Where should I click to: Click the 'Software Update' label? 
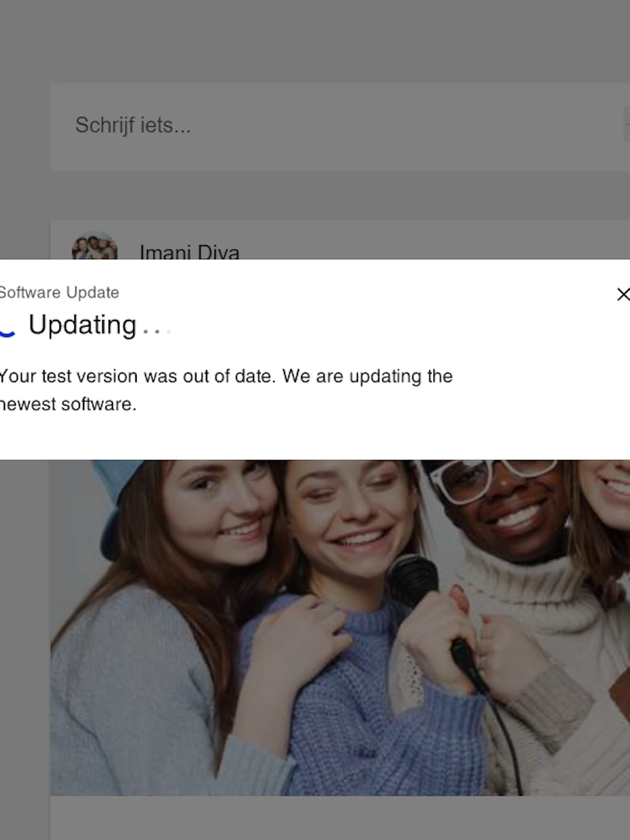pyautogui.click(x=59, y=293)
